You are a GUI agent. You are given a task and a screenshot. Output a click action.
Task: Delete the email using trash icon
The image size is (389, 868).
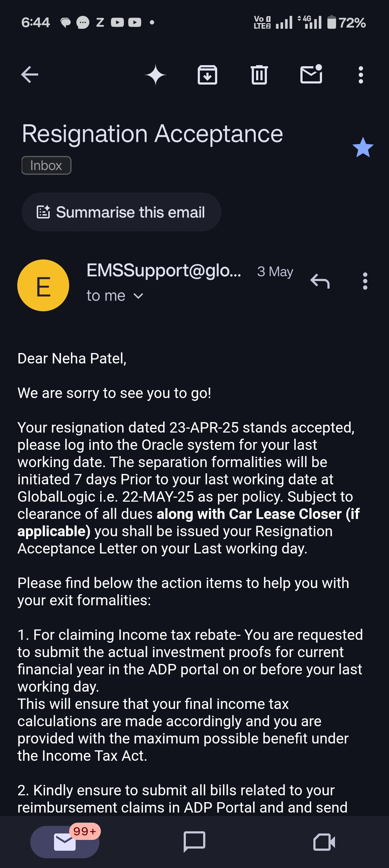coord(259,75)
